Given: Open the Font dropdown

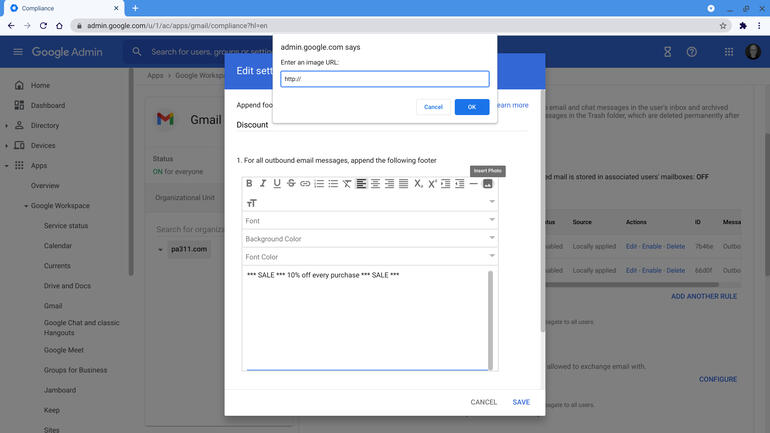Looking at the screenshot, I should coord(370,220).
